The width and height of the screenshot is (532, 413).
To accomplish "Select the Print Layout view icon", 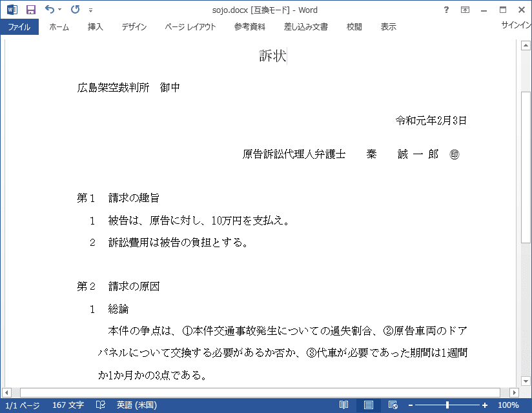I will [x=368, y=405].
